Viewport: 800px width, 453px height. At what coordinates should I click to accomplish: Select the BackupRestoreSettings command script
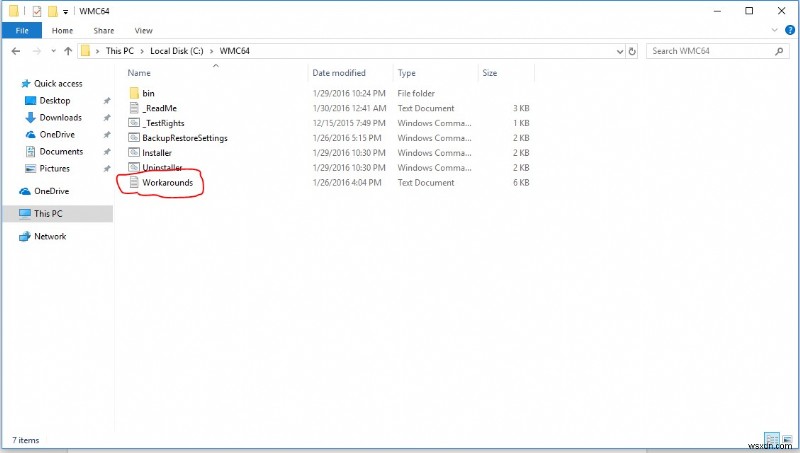click(x=185, y=138)
